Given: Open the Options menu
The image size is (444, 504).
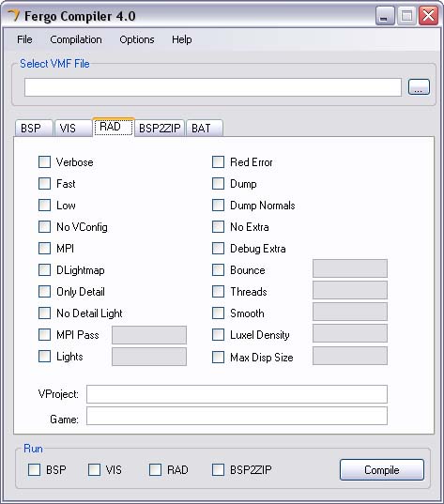Looking at the screenshot, I should coord(137,39).
